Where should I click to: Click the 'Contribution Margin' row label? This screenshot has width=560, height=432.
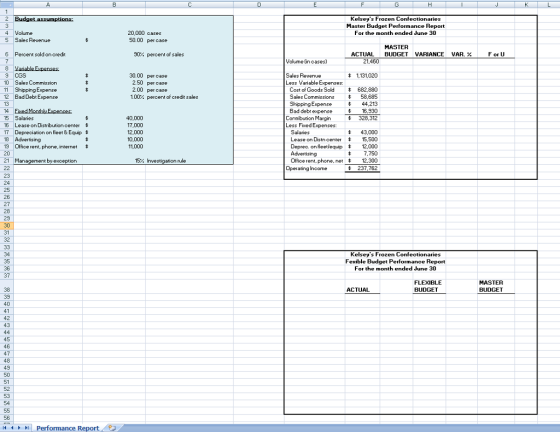[x=308, y=118]
